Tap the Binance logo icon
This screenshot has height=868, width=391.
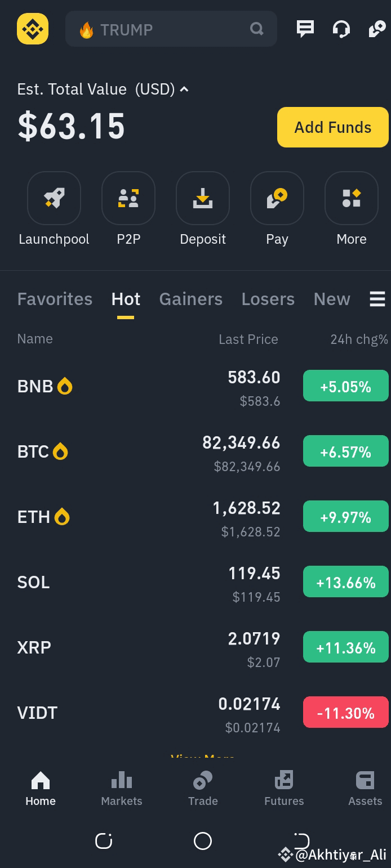(33, 29)
